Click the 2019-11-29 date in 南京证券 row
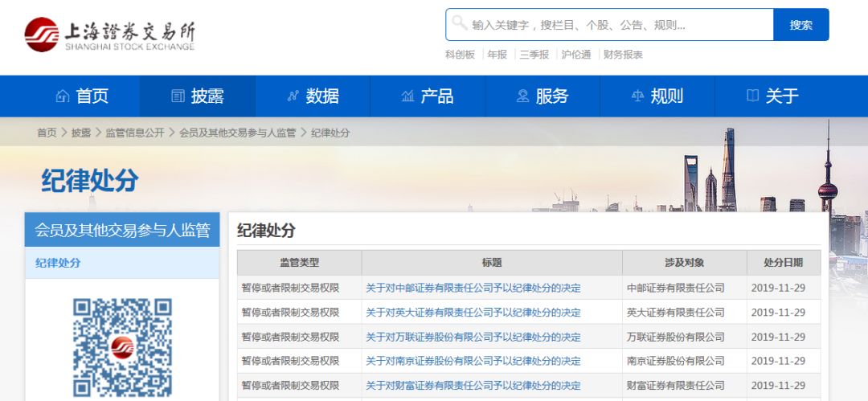The width and height of the screenshot is (868, 401). (x=778, y=361)
